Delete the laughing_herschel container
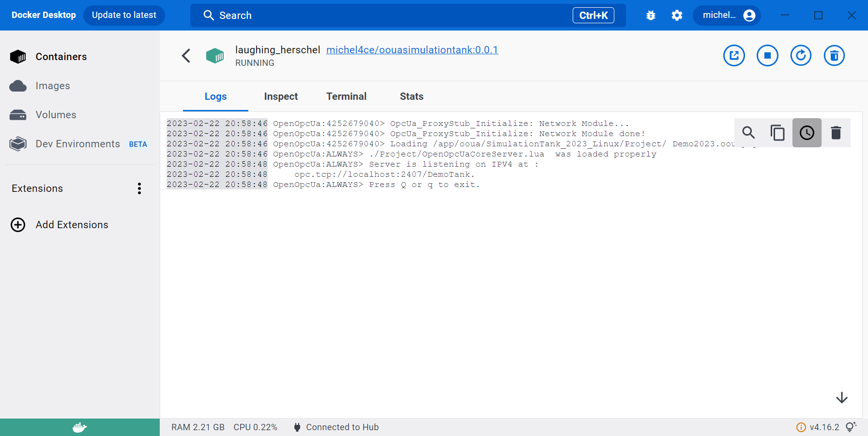The width and height of the screenshot is (868, 436). coord(834,56)
